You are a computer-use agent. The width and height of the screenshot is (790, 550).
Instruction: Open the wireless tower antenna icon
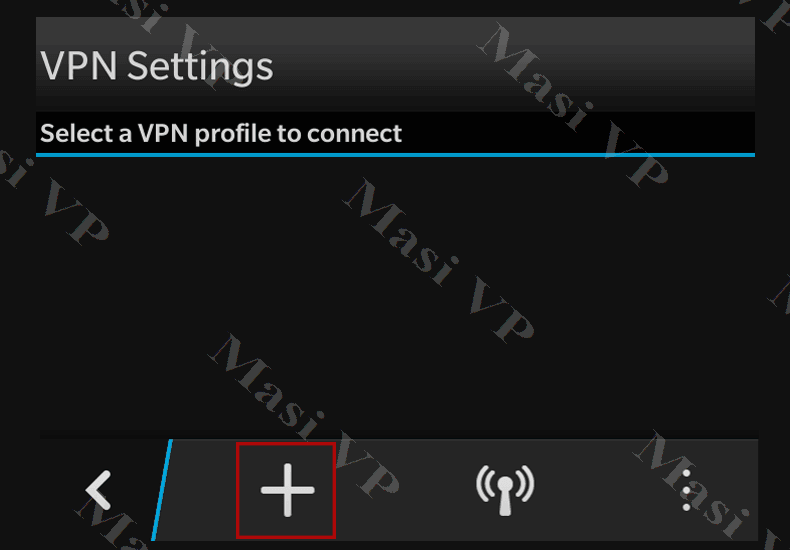click(x=505, y=490)
